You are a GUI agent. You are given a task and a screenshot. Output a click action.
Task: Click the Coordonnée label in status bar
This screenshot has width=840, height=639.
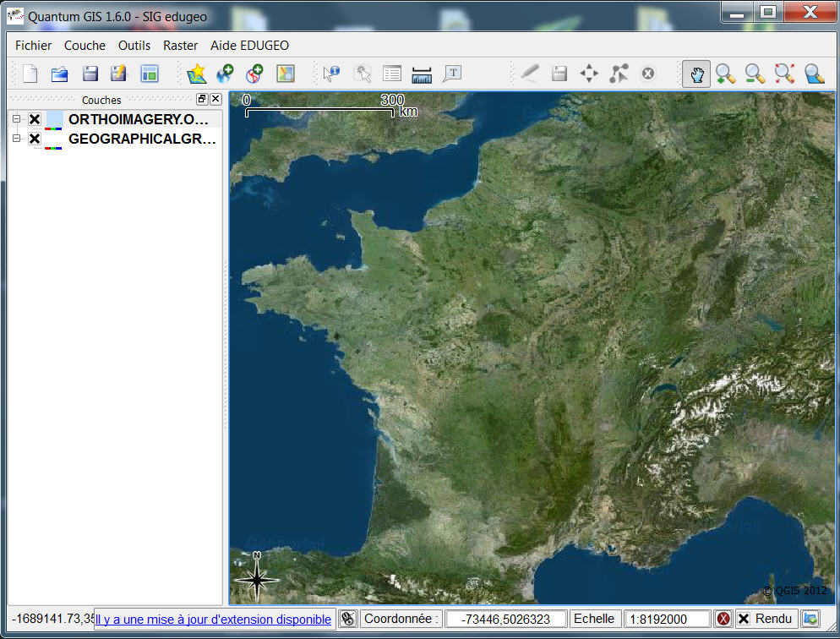[401, 619]
